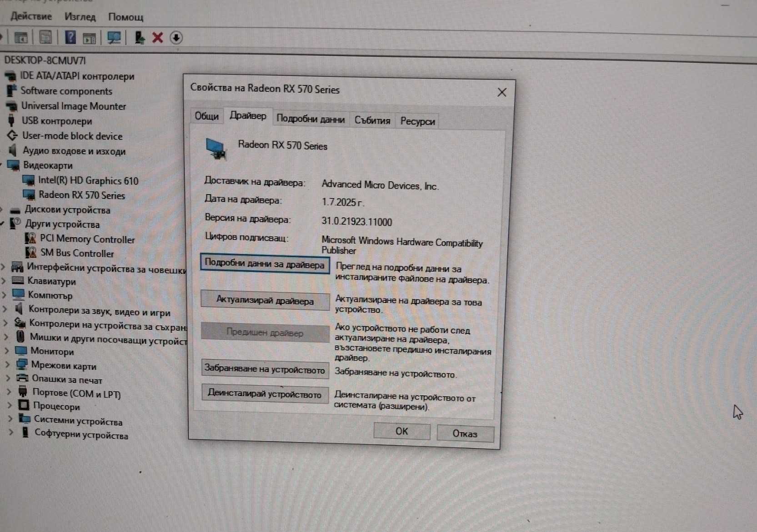This screenshot has height=532, width=757.
Task: Click the SM Bus Controller warning icon
Action: pos(31,253)
